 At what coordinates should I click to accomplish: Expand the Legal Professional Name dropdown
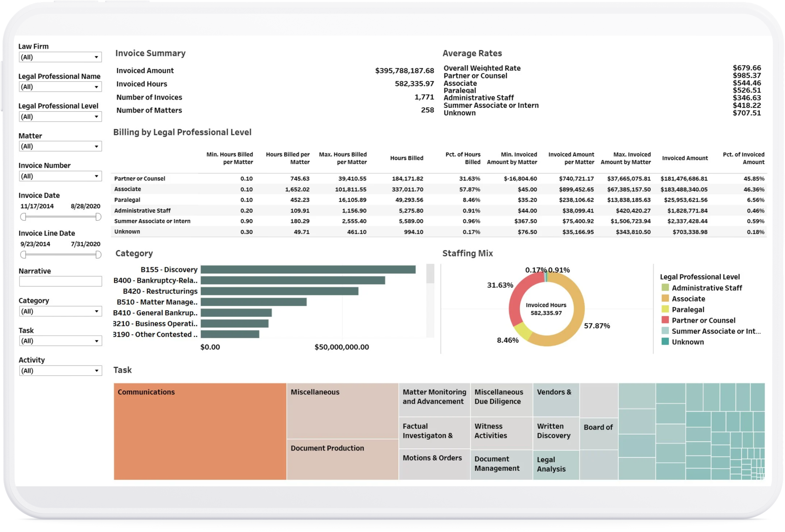coord(60,87)
